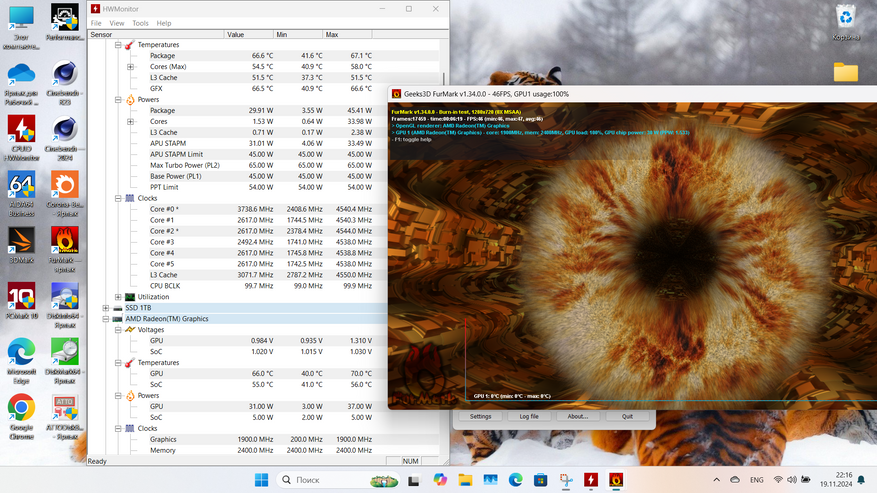The width and height of the screenshot is (877, 493).
Task: Switch the ENG input language indicator
Action: pos(757,480)
